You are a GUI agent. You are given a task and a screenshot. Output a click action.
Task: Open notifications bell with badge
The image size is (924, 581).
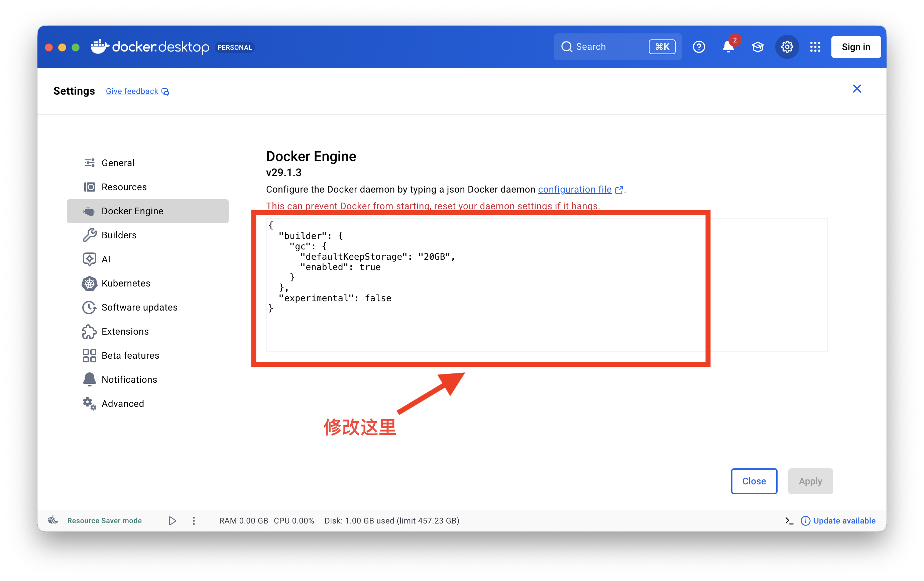click(x=728, y=47)
